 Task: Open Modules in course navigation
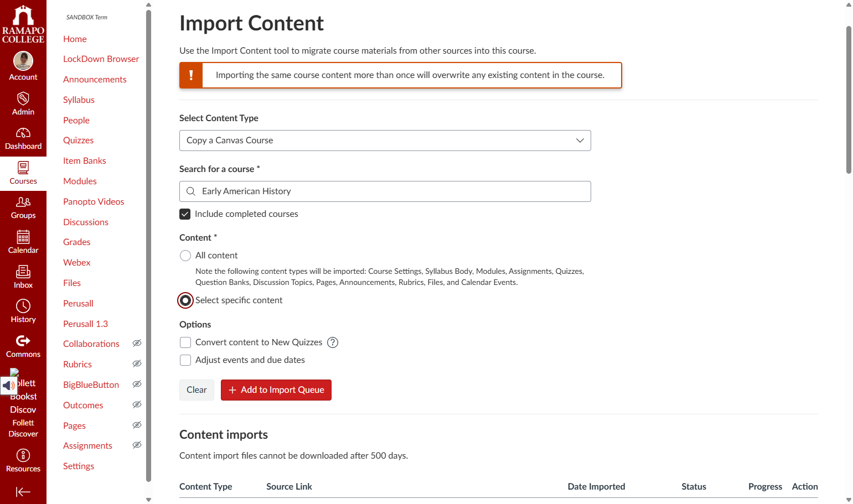tap(80, 181)
